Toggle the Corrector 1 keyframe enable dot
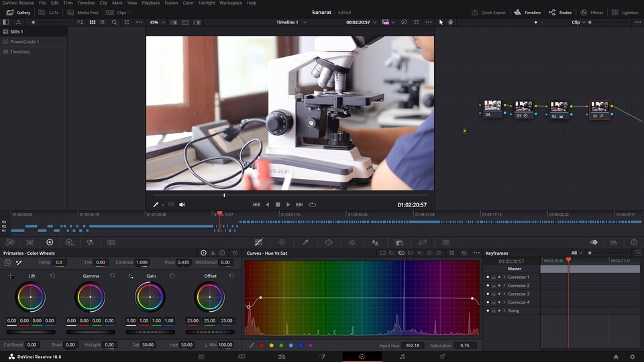Viewport: 644px width, 362px height. (x=488, y=277)
